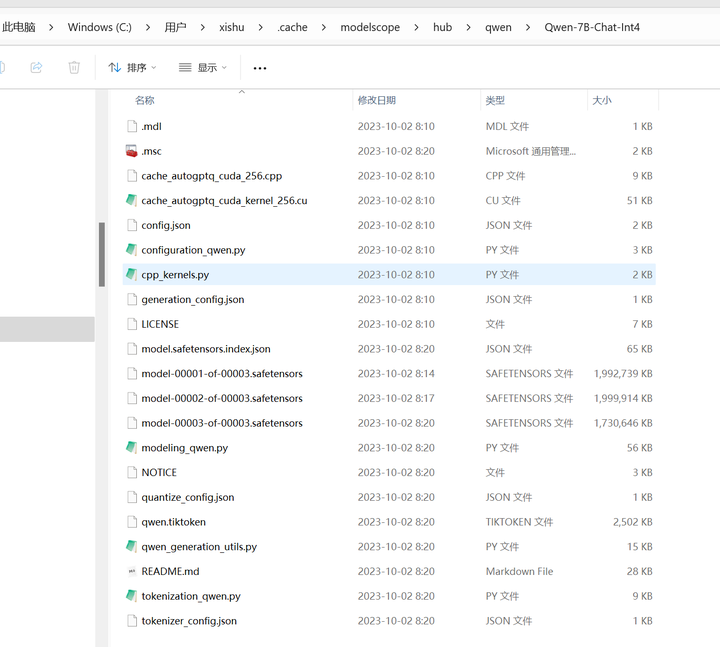Click the Microsoft 通用管理... type cell

click(x=530, y=151)
